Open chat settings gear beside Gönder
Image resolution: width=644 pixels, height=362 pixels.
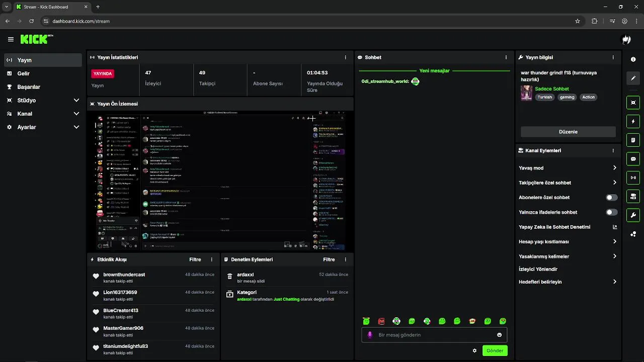coord(474,350)
